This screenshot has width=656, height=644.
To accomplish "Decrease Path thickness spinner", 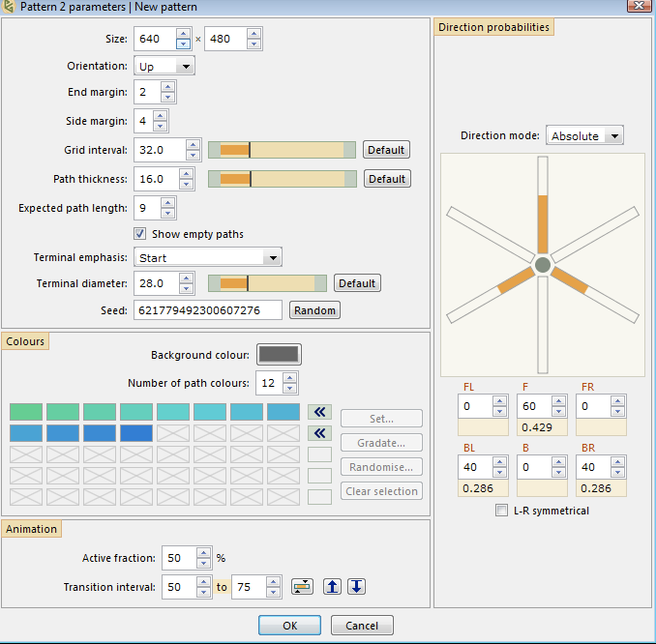I will (x=186, y=184).
